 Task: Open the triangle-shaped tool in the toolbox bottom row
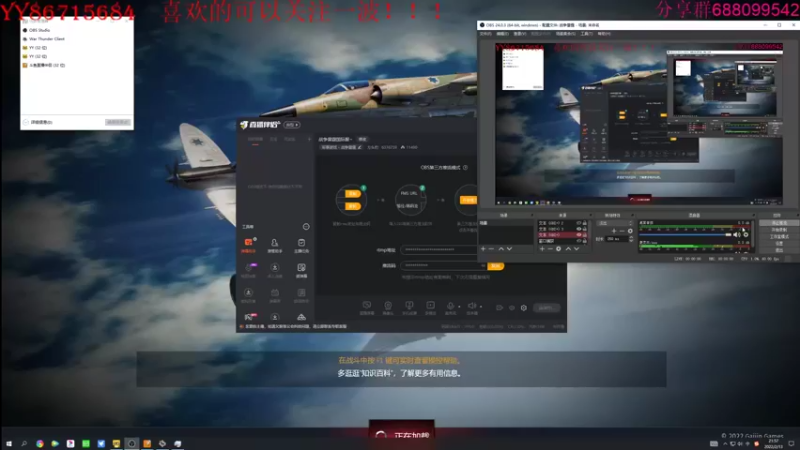click(x=302, y=317)
